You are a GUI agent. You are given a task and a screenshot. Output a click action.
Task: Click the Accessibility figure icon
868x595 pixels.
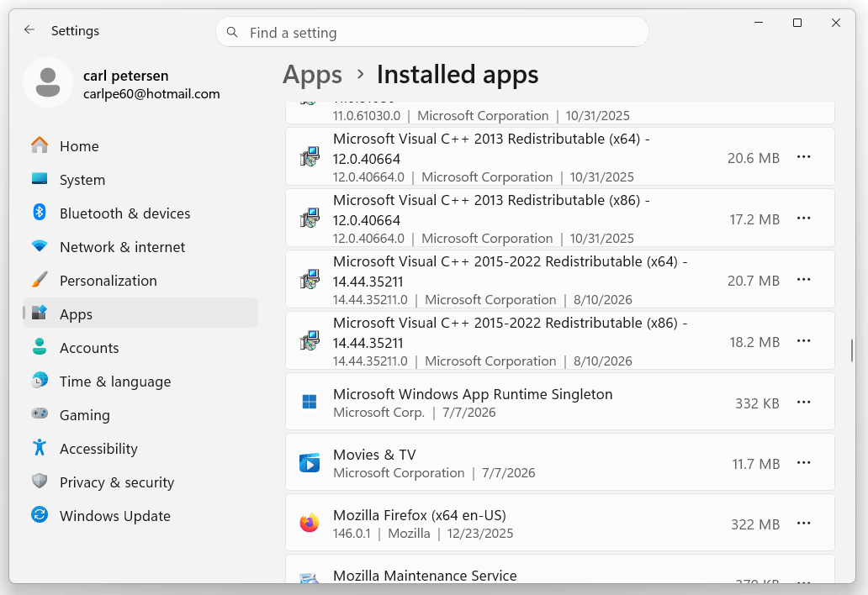click(40, 447)
